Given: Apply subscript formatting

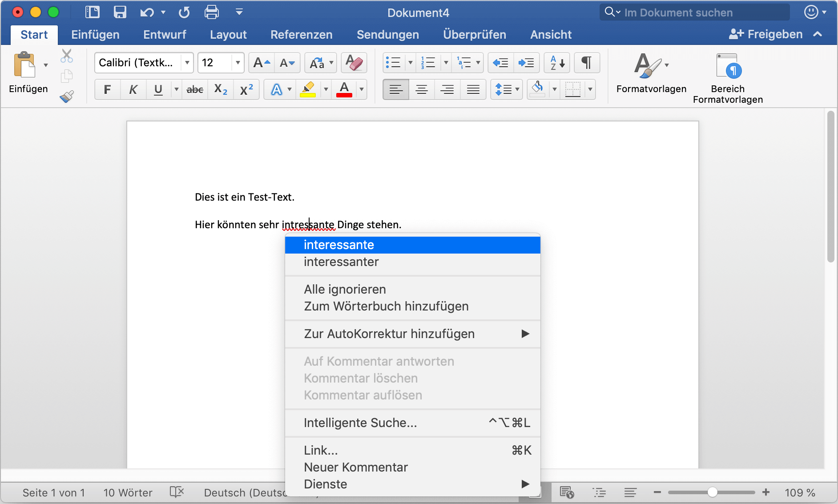Looking at the screenshot, I should click(x=220, y=89).
